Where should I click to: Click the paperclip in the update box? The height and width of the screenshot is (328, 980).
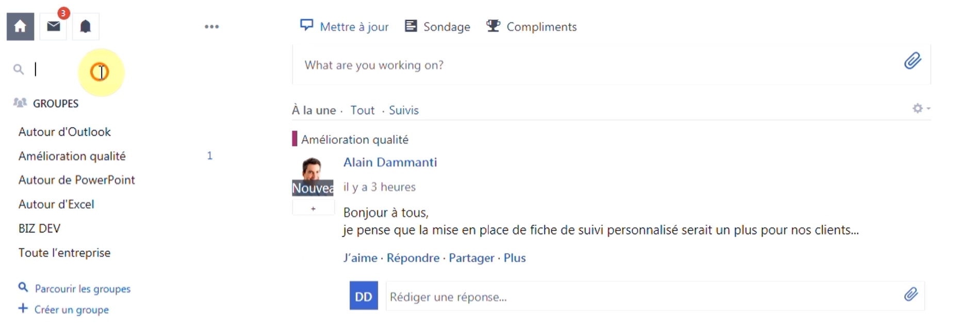tap(912, 61)
